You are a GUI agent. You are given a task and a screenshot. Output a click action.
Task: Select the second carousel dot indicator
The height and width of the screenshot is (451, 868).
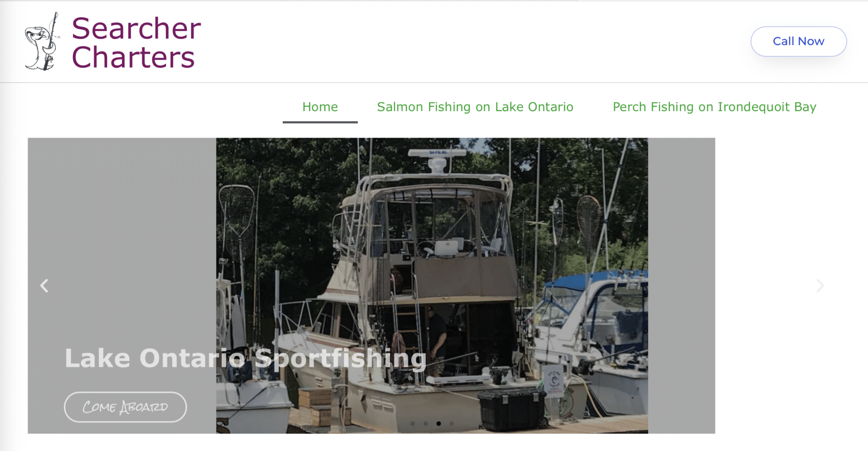426,423
